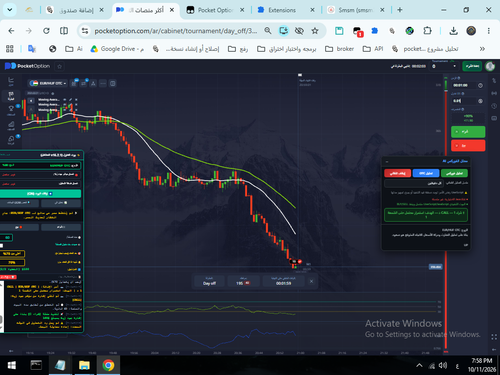Click the favorites star beside PocketOption logo
This screenshot has height=375, width=500.
pos(60,66)
